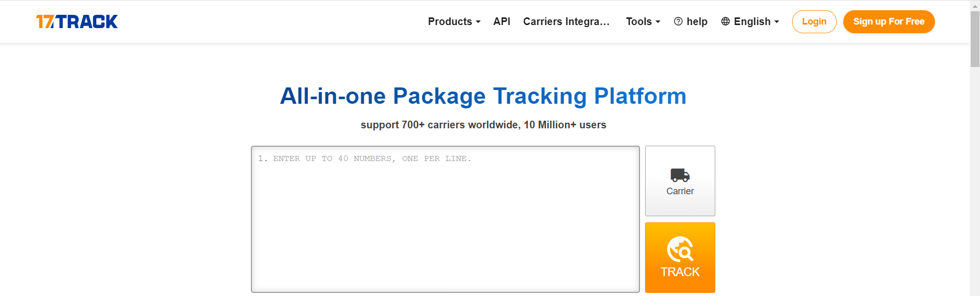
Task: Click the help link text
Action: (x=697, y=21)
